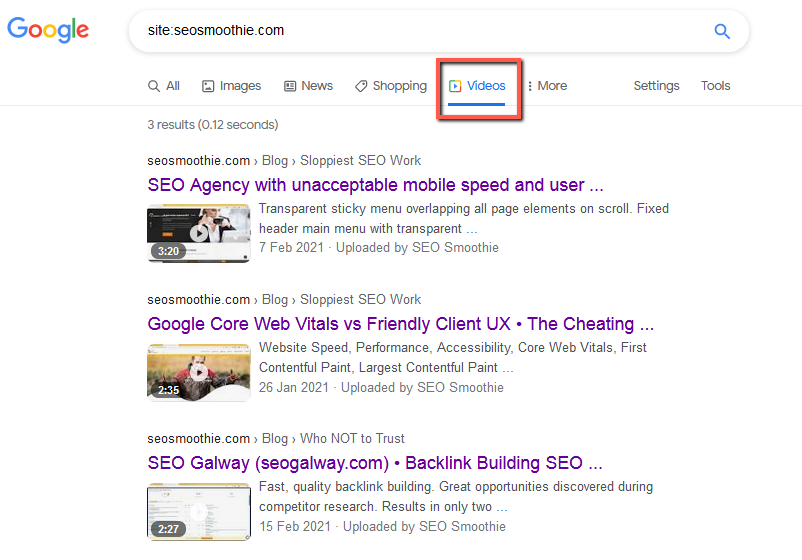Click the Google logo
This screenshot has height=560, width=802.
[x=48, y=30]
